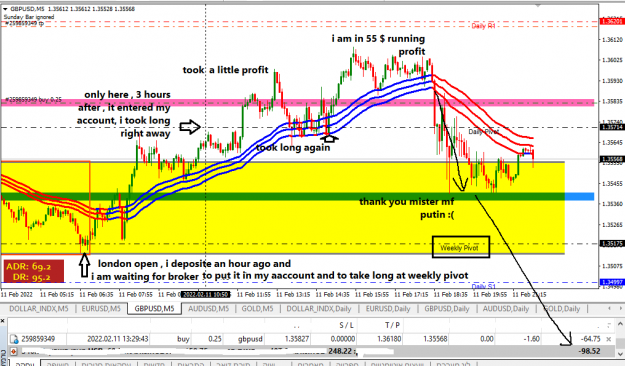
Task: Switch to the DOLLAR_INDX,M5 chart tab
Action: [x=39, y=309]
